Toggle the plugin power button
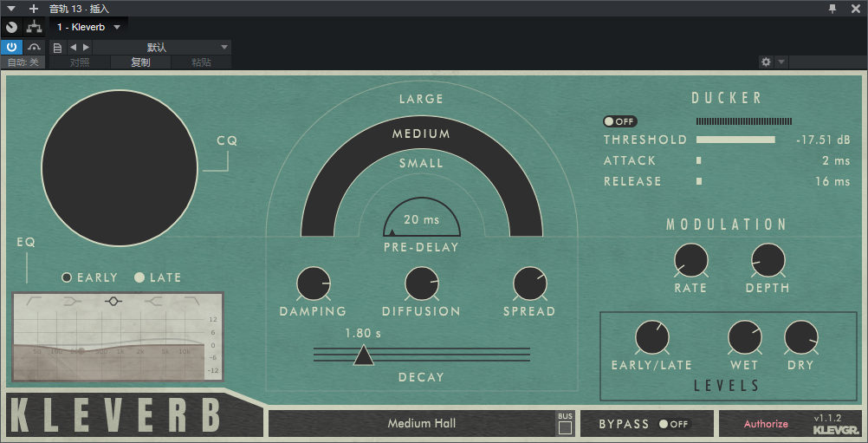 pyautogui.click(x=11, y=47)
